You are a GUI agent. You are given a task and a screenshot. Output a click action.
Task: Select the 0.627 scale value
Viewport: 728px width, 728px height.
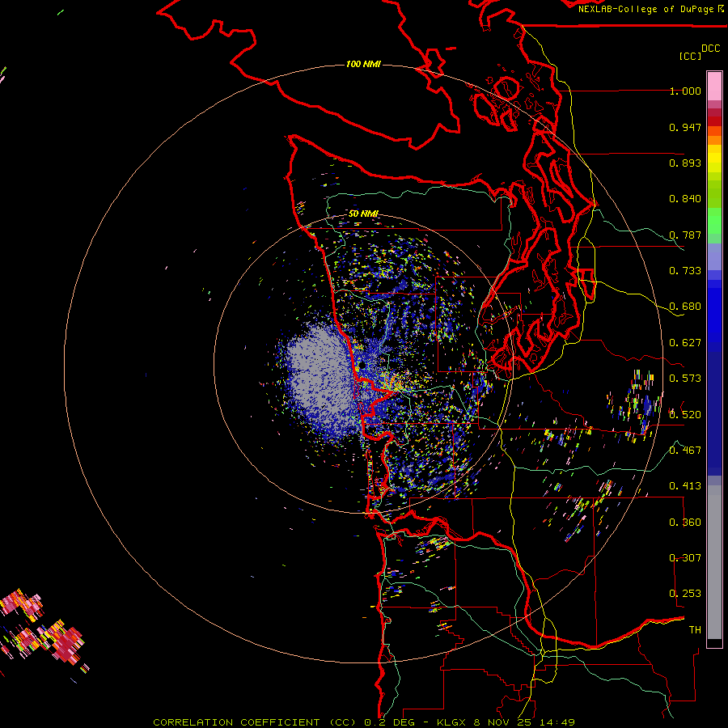[685, 343]
